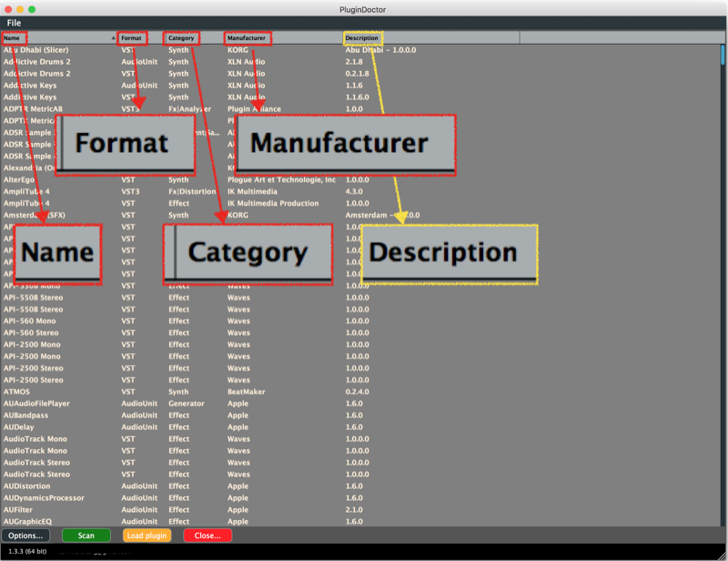Click the 1.3.3 (64 bit) version label in the status bar
The image size is (728, 561).
tap(27, 551)
